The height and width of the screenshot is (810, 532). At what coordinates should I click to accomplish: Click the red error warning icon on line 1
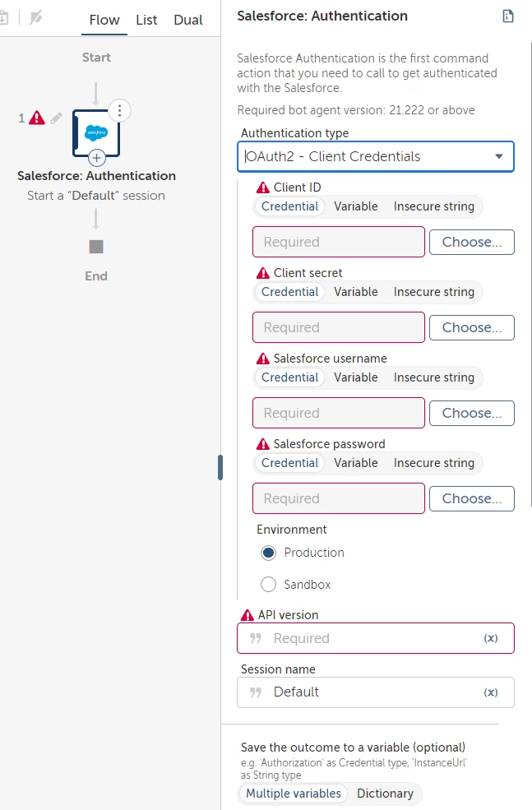pyautogui.click(x=37, y=118)
